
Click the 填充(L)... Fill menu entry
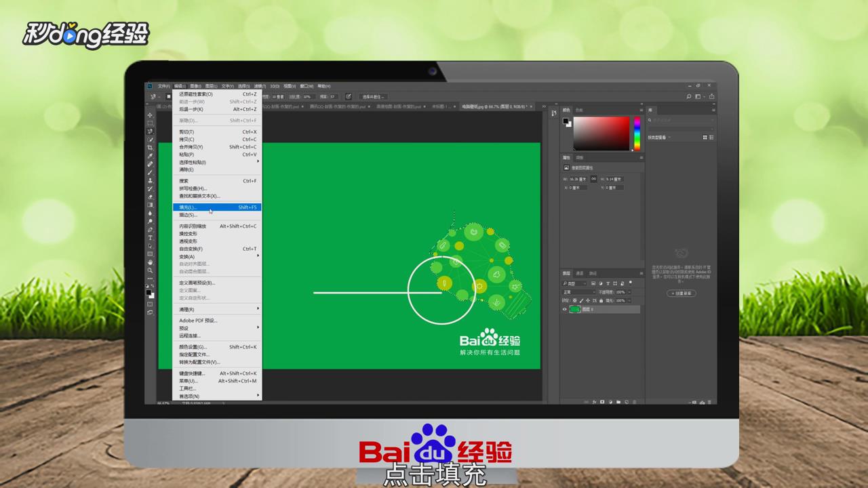217,207
